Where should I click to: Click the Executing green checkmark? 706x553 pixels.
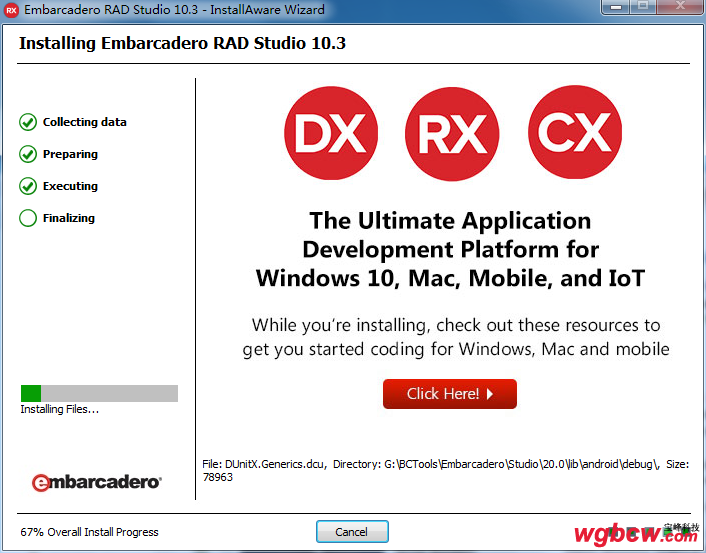point(28,186)
